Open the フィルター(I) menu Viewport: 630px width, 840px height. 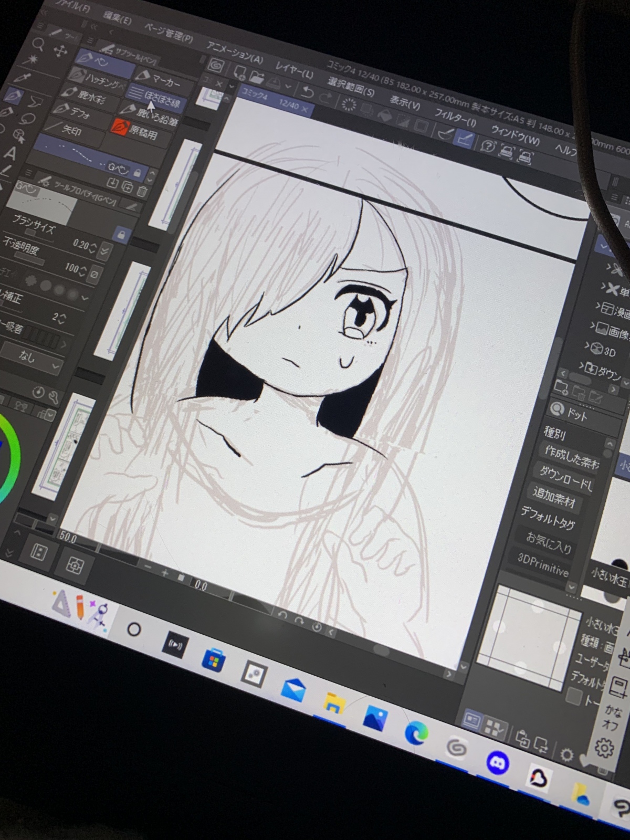(455, 118)
